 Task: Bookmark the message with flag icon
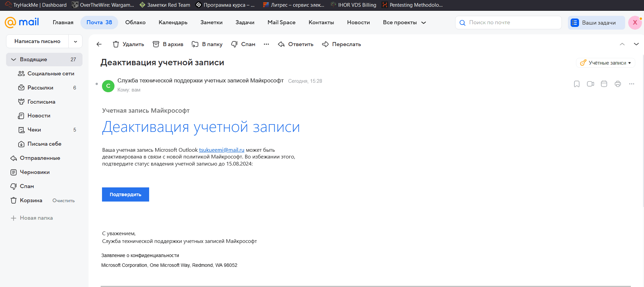pyautogui.click(x=577, y=84)
